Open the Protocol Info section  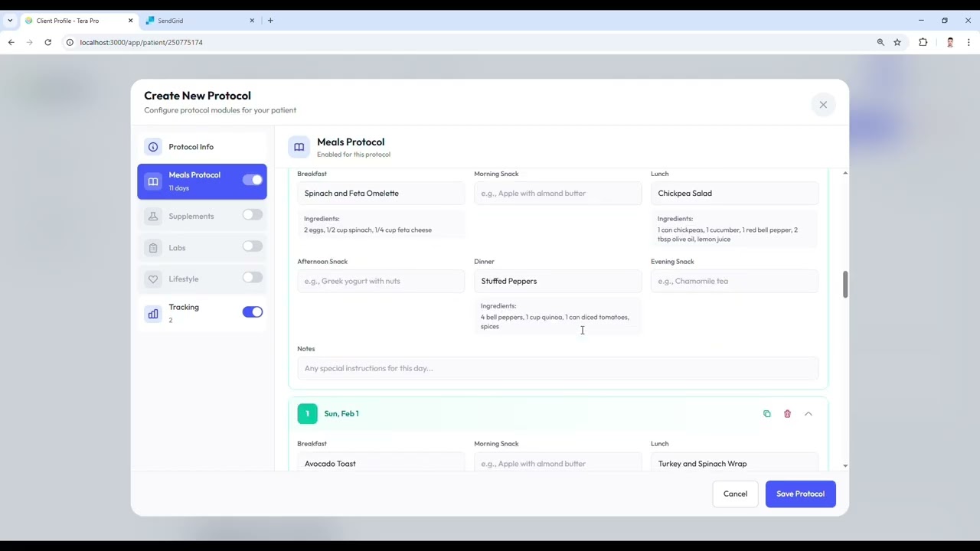[202, 147]
